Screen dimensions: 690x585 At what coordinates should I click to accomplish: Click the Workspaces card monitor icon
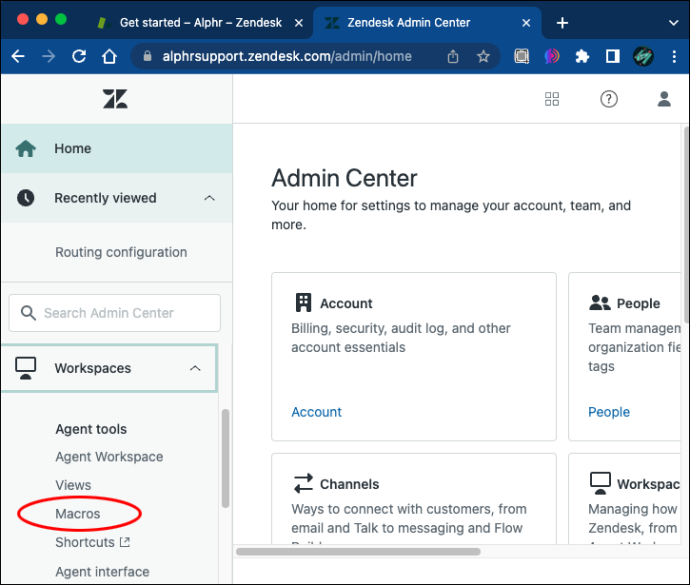point(600,483)
